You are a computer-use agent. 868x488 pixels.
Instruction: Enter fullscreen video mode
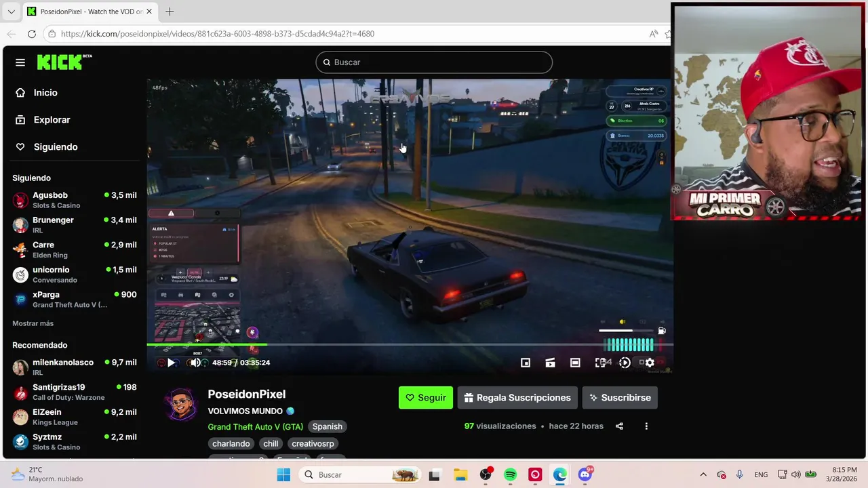point(600,363)
